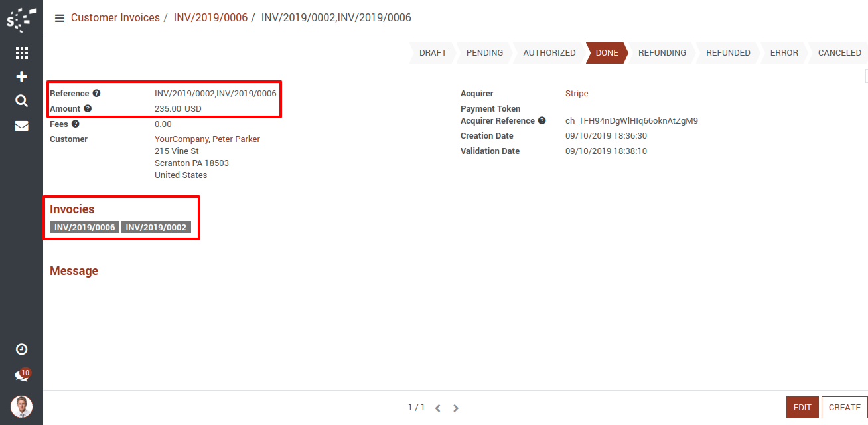The width and height of the screenshot is (868, 425).
Task: Go to next record arrow
Action: [x=456, y=408]
